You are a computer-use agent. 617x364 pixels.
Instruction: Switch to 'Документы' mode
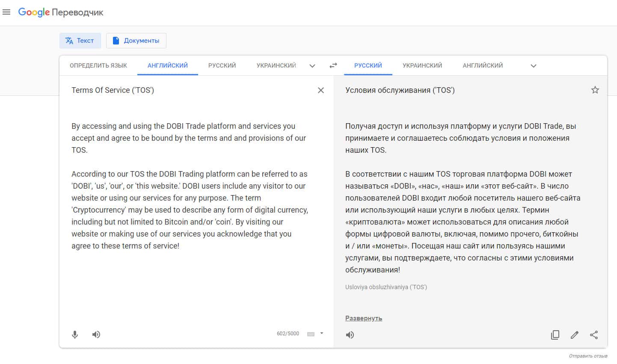136,41
